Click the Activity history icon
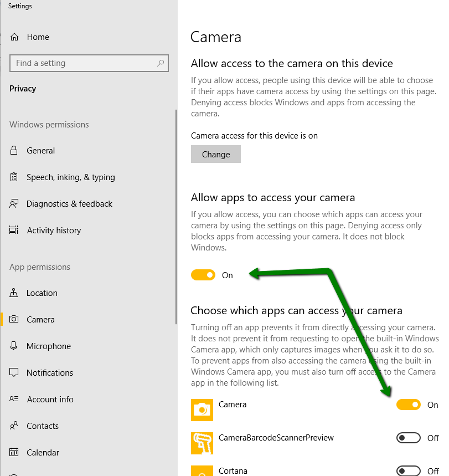Screen dimensions: 449x476 tap(14, 230)
